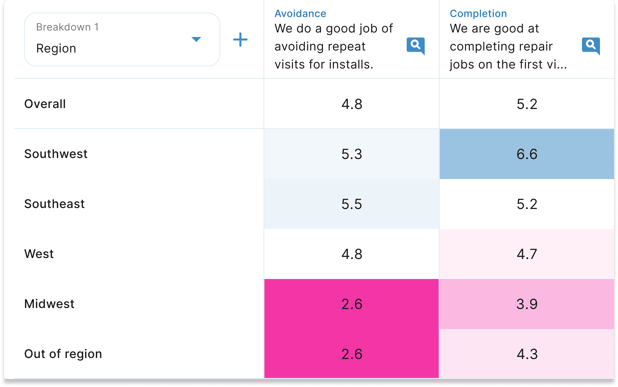Click the bright pink Midwest Avoidance 2.6 cell
618x387 pixels.
(x=352, y=304)
